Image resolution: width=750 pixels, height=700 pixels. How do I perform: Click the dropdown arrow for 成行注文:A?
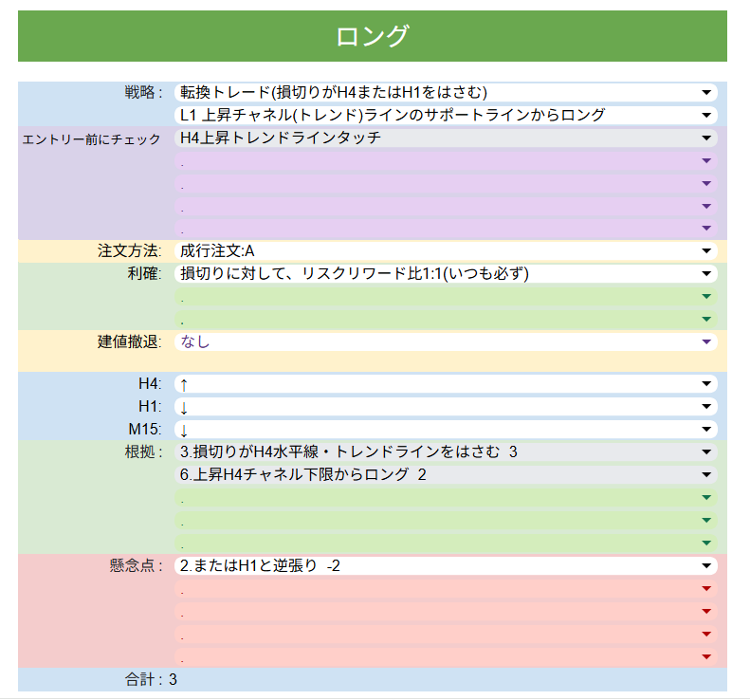tap(706, 251)
